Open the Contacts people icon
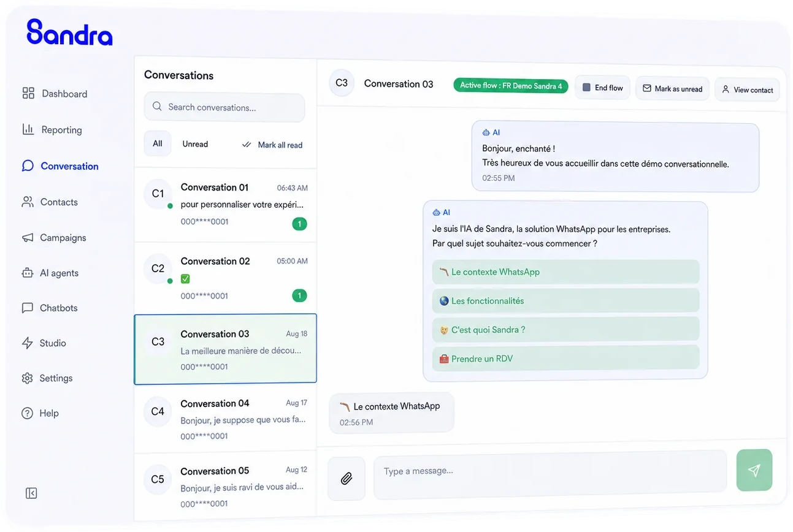793x532 pixels. 28,202
